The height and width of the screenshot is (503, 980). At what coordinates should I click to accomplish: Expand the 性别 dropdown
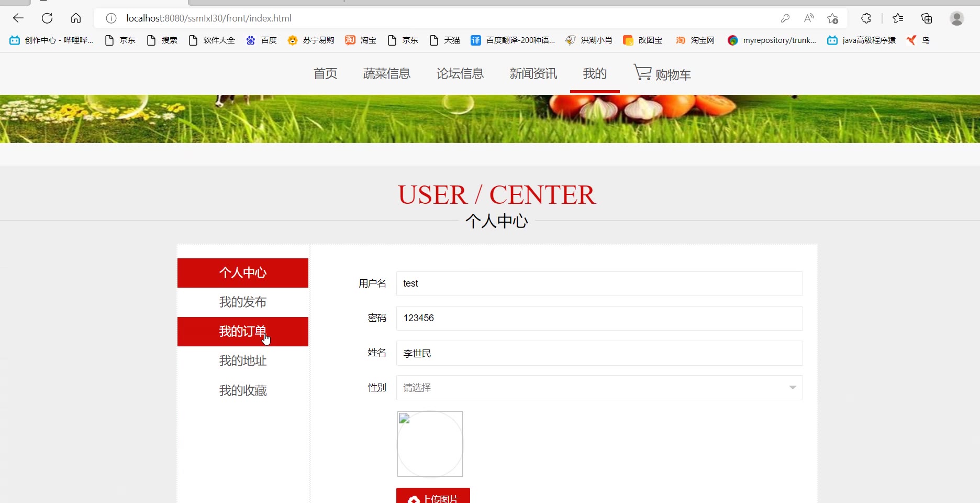[599, 388]
